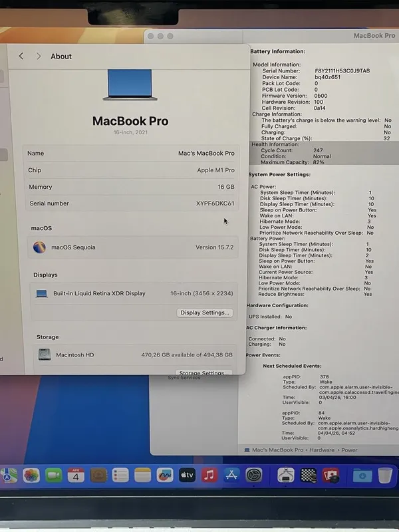Click the Time 03/04/26, 16:00 entry
Viewport: 399px width, 532px height.
point(319,397)
